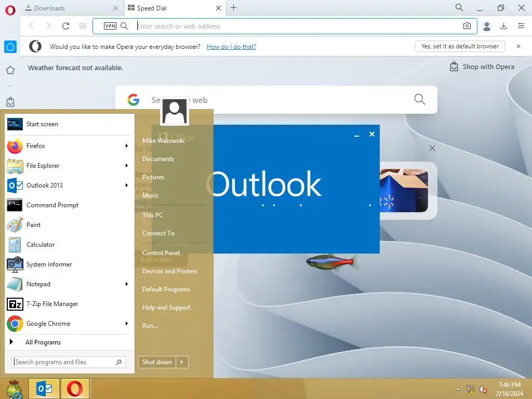532x399 pixels.
Task: Show hidden tray icons arrow
Action: (458, 389)
